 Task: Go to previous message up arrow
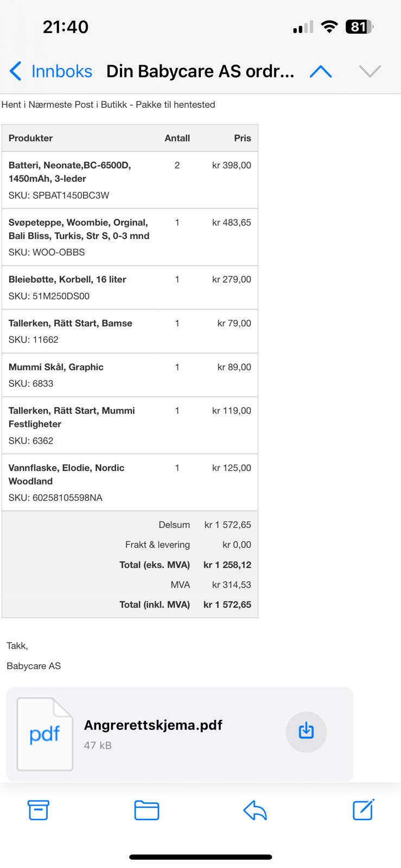point(321,71)
